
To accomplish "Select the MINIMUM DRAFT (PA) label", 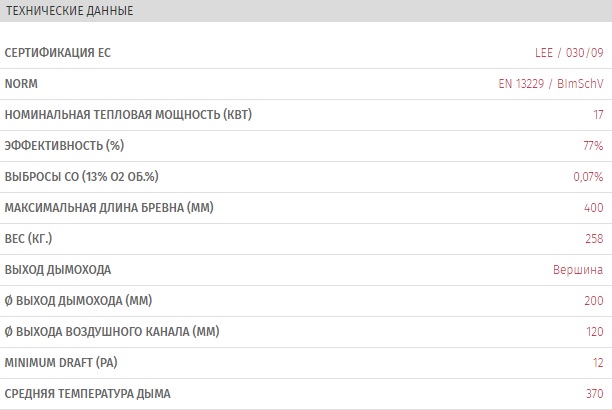I will click(x=61, y=363).
